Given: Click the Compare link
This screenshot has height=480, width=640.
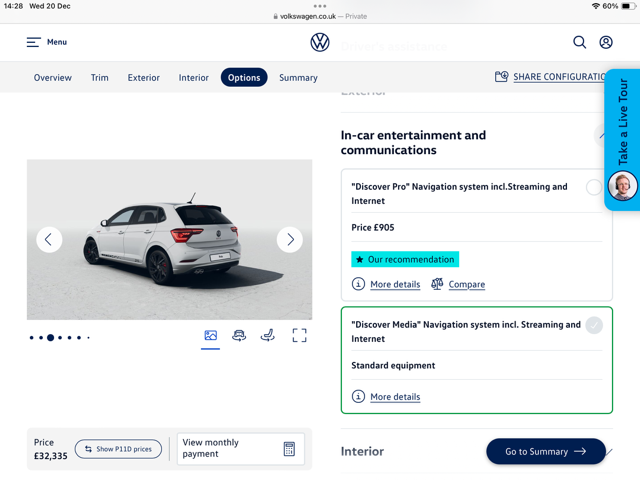Looking at the screenshot, I should (467, 284).
